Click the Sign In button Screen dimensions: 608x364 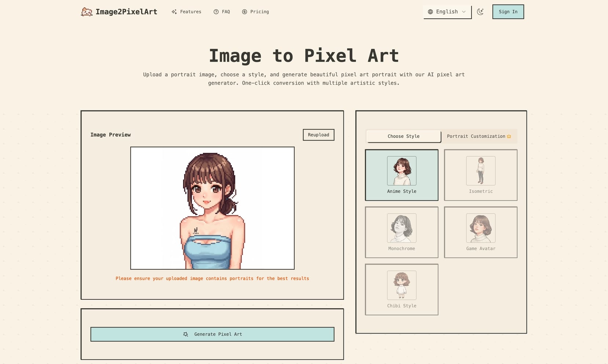[508, 11]
